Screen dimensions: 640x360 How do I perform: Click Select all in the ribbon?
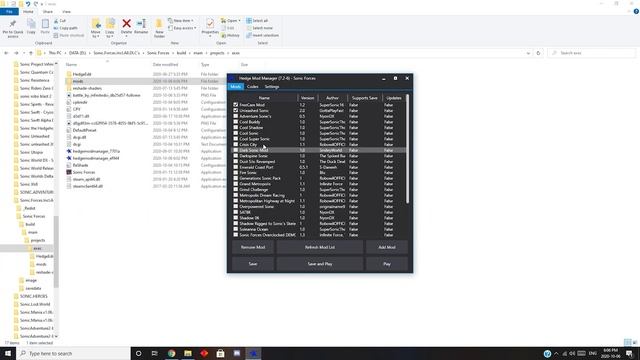coord(257,20)
